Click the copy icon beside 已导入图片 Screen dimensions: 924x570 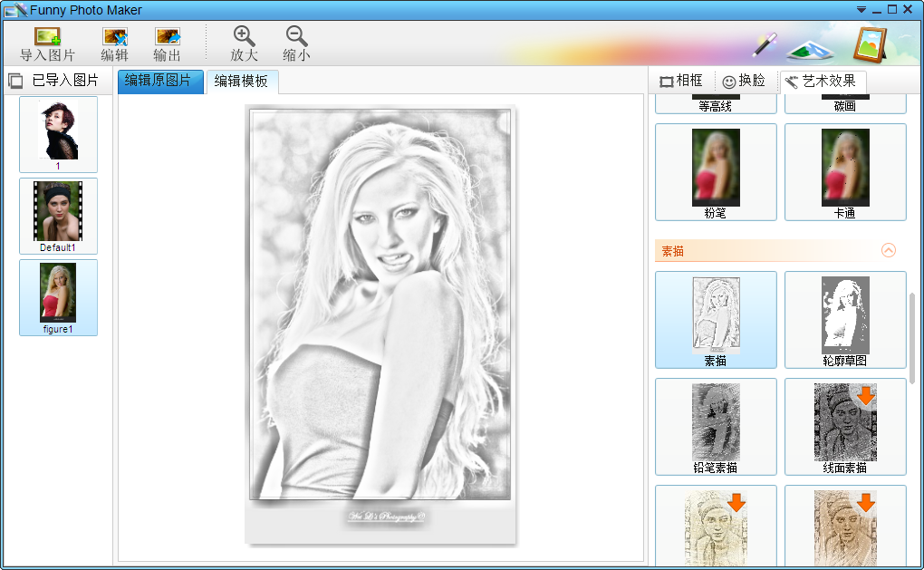click(x=14, y=81)
